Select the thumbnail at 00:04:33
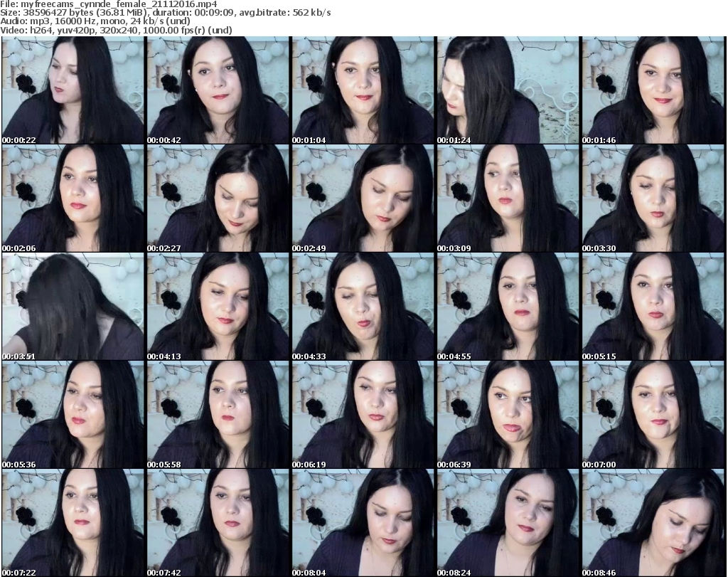 [x=363, y=307]
